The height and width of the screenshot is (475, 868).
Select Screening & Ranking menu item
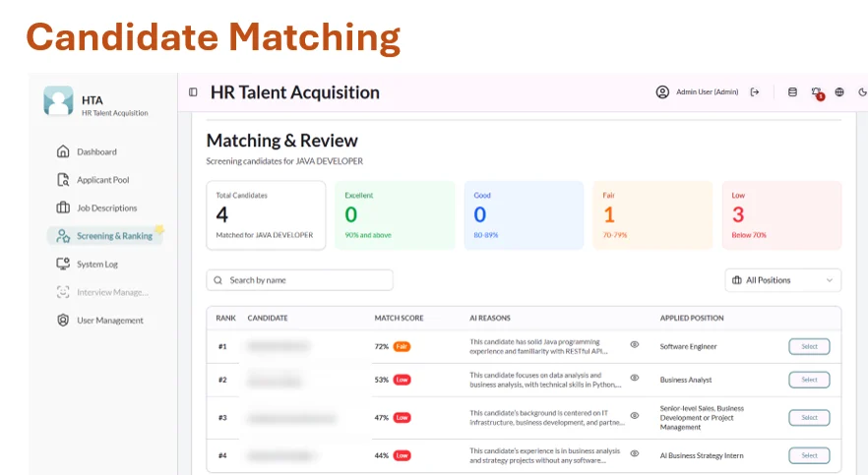(104, 236)
